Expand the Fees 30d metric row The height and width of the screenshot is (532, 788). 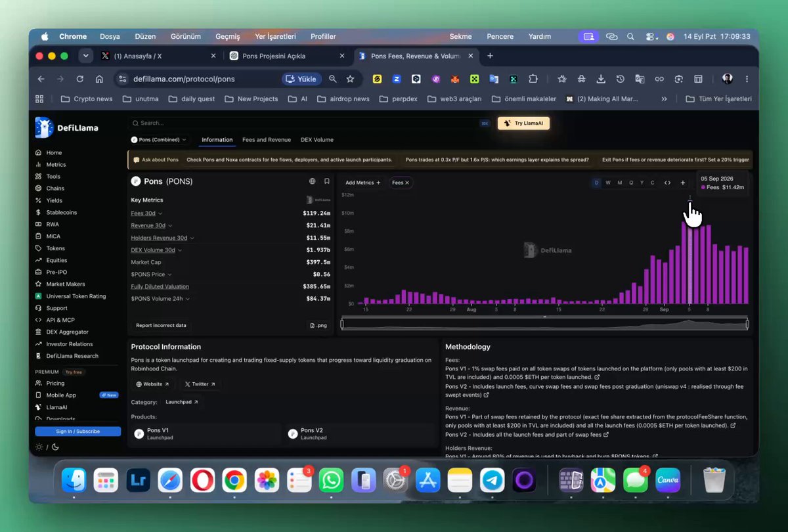[x=146, y=213]
